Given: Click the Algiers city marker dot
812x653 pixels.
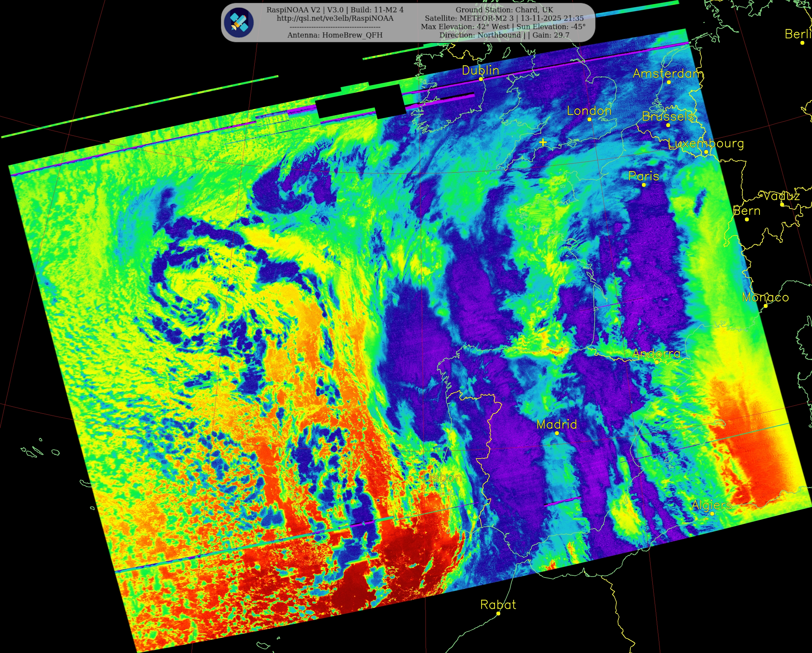Looking at the screenshot, I should point(712,514).
